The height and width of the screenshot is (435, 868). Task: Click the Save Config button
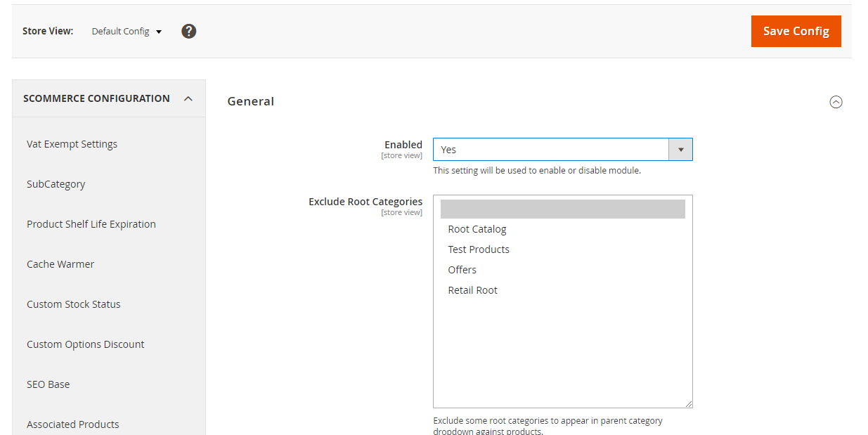pos(796,31)
